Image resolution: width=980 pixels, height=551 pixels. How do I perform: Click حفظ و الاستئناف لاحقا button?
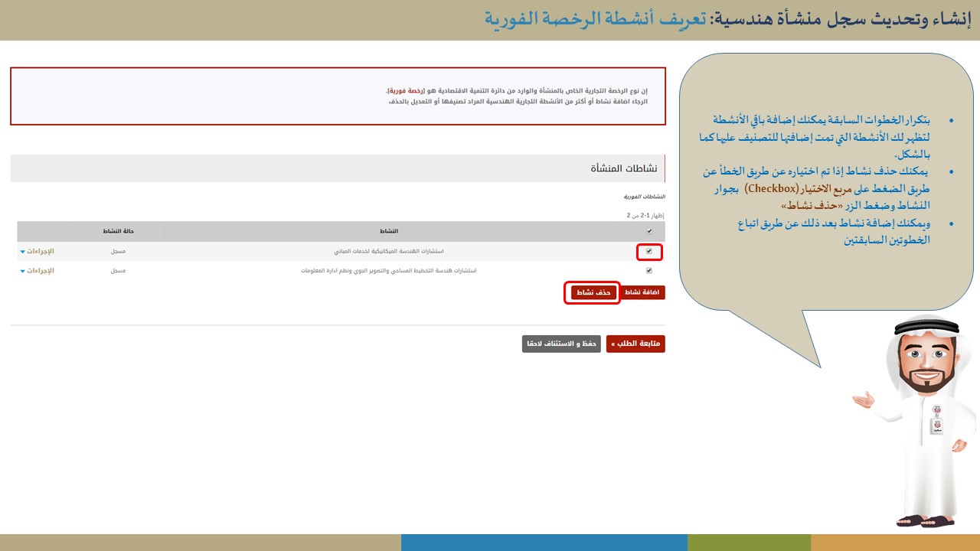561,344
